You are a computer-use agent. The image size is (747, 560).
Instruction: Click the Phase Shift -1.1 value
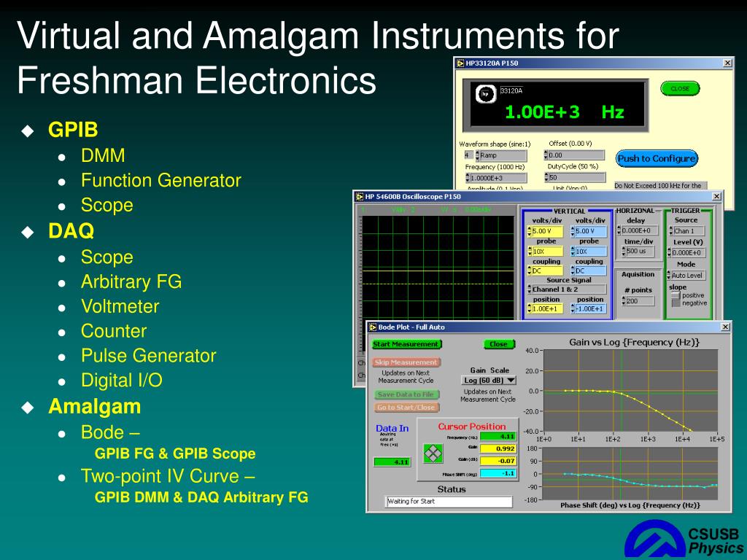pos(498,473)
